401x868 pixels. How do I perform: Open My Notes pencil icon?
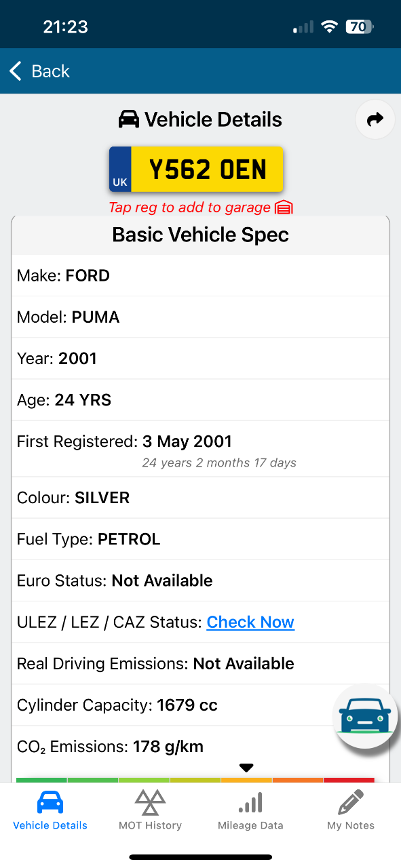click(351, 802)
